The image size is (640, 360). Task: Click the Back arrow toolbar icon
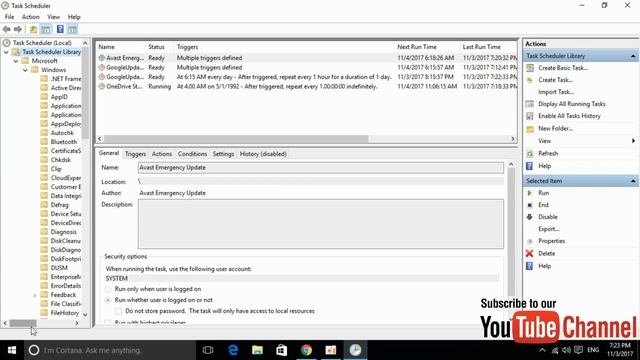[7, 29]
